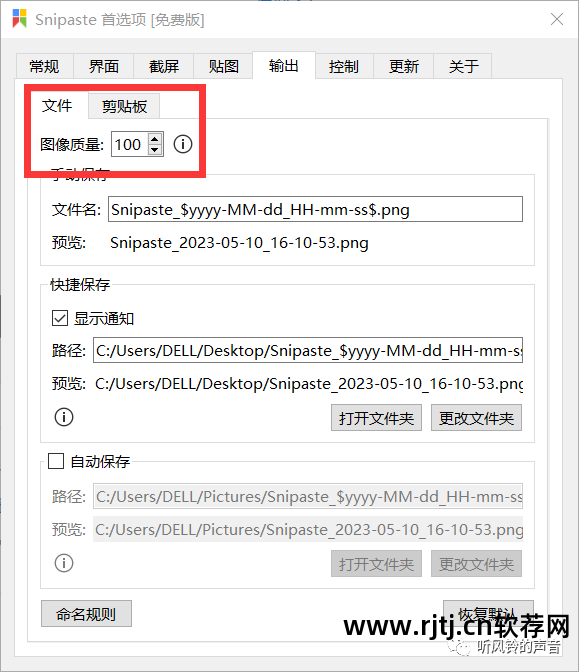Click the 快捷保存 路径 input field

click(308, 350)
